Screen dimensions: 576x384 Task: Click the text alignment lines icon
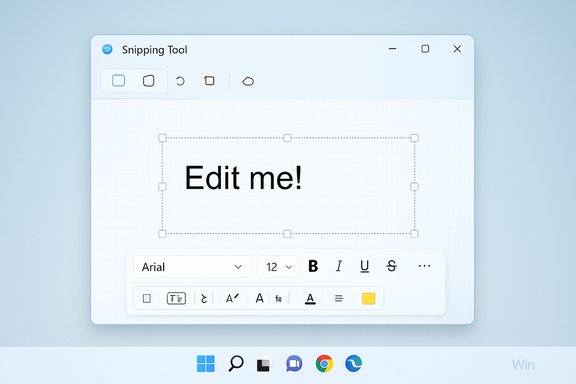339,298
